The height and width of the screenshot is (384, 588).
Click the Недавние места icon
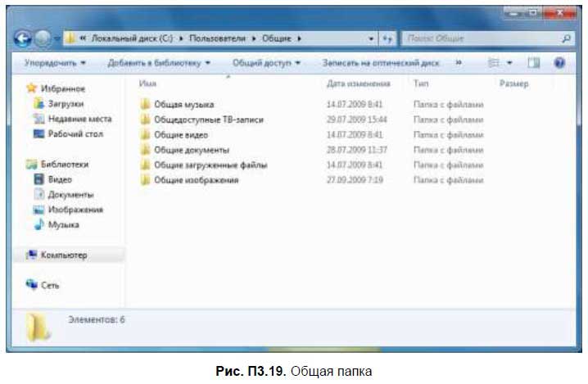click(x=38, y=119)
